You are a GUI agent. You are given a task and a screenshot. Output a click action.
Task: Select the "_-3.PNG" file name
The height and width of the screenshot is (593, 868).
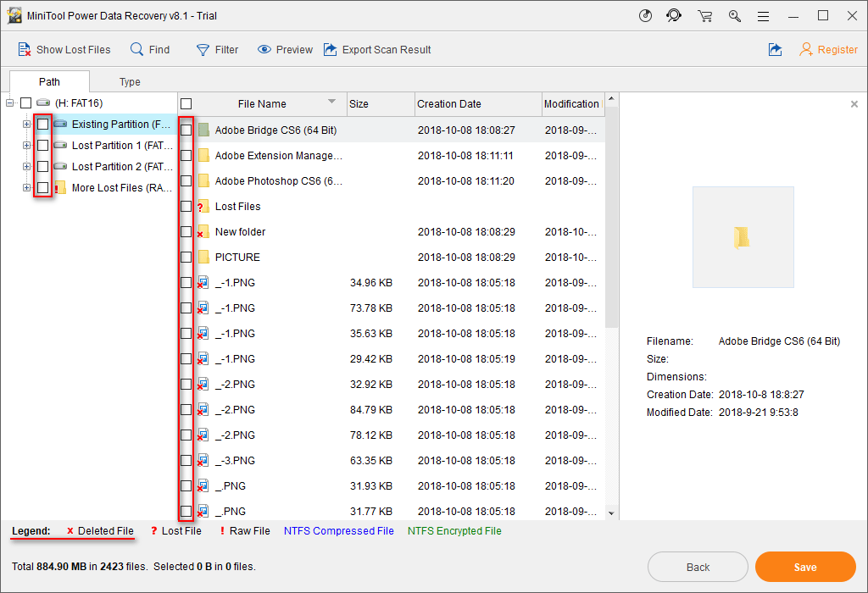235,461
